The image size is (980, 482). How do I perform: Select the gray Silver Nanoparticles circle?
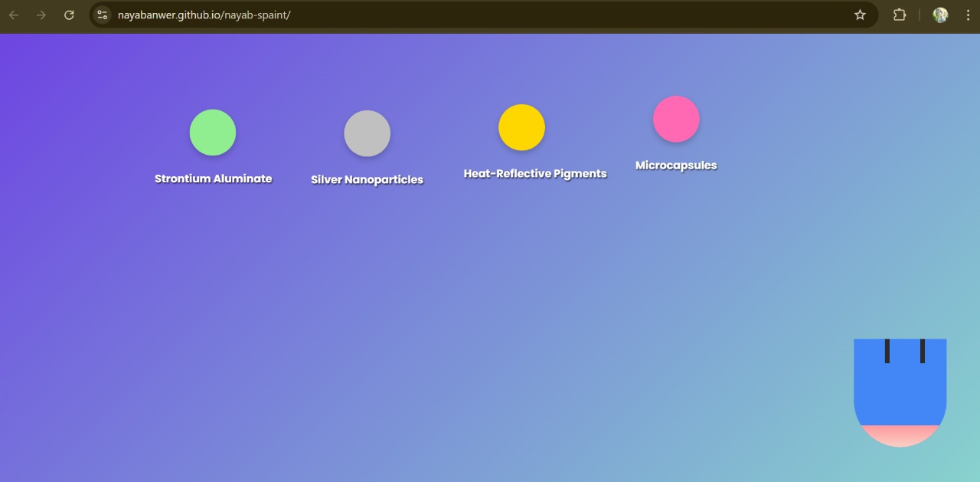(x=367, y=133)
